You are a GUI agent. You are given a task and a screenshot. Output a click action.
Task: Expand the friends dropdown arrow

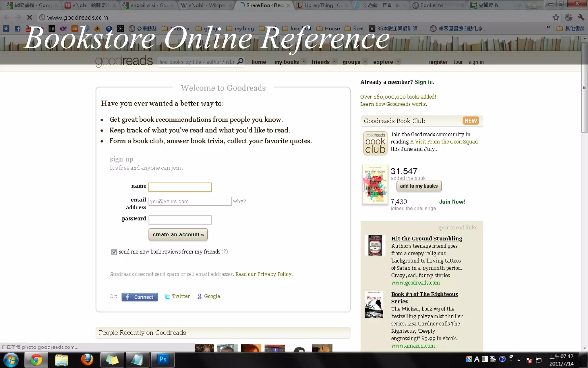334,62
